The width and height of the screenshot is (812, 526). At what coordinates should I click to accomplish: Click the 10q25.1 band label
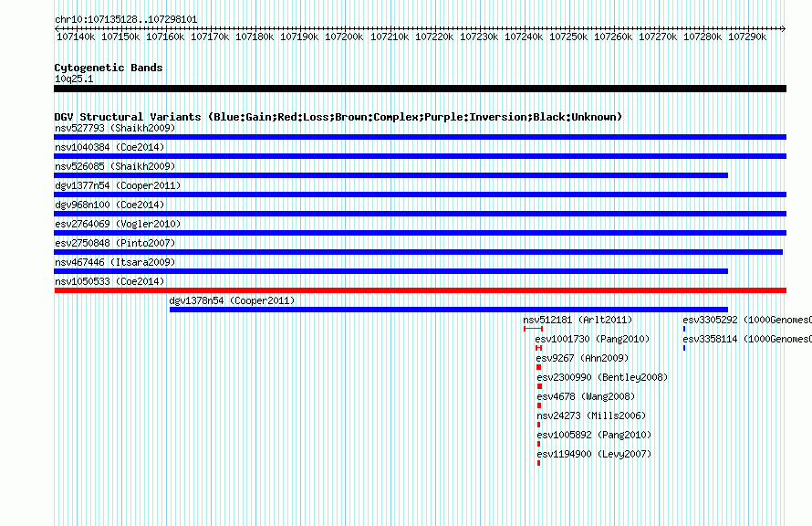pyautogui.click(x=74, y=79)
